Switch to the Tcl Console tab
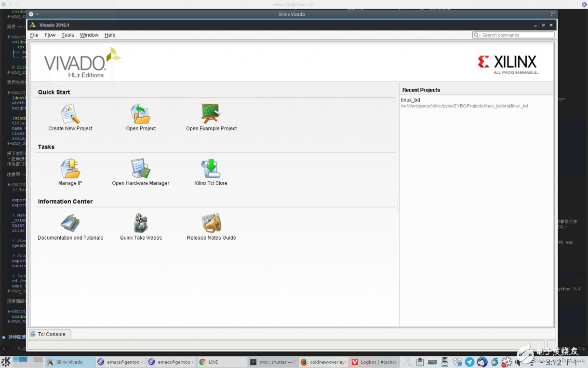This screenshot has width=588, height=368. pyautogui.click(x=50, y=334)
